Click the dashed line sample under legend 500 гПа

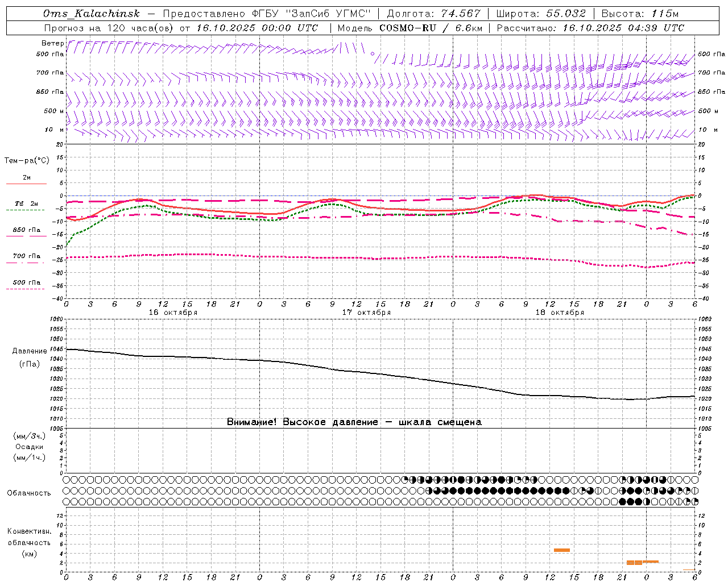pyautogui.click(x=26, y=289)
